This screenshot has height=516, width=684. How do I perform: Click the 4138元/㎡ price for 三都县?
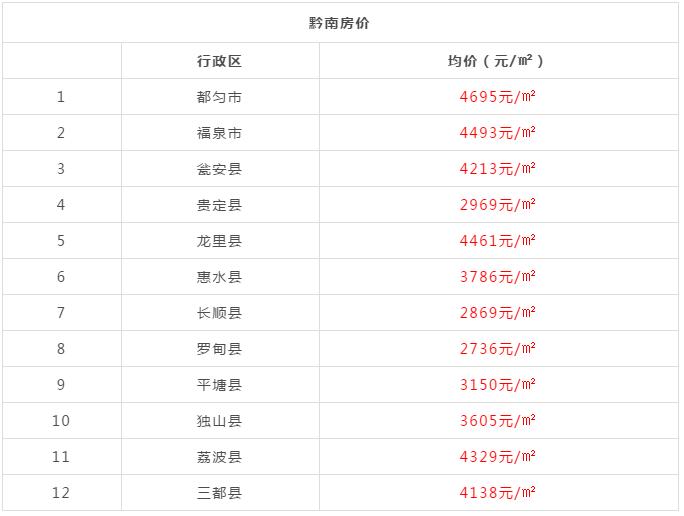(x=497, y=493)
